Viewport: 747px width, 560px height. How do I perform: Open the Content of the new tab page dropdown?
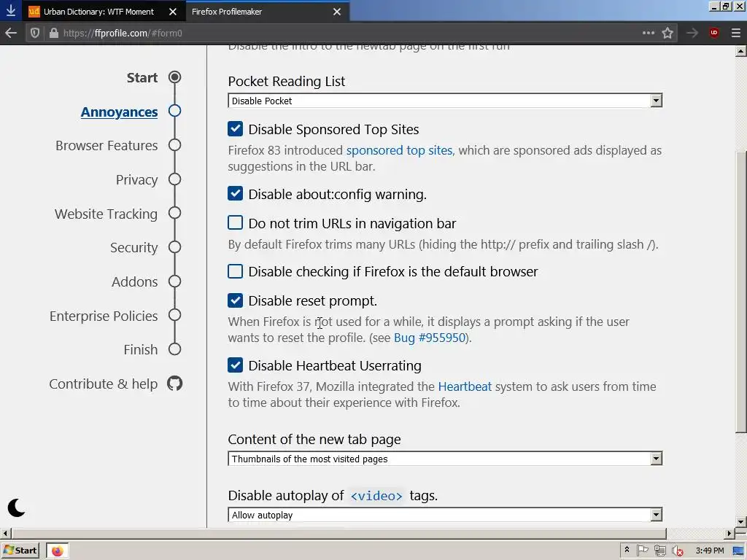pyautogui.click(x=445, y=459)
